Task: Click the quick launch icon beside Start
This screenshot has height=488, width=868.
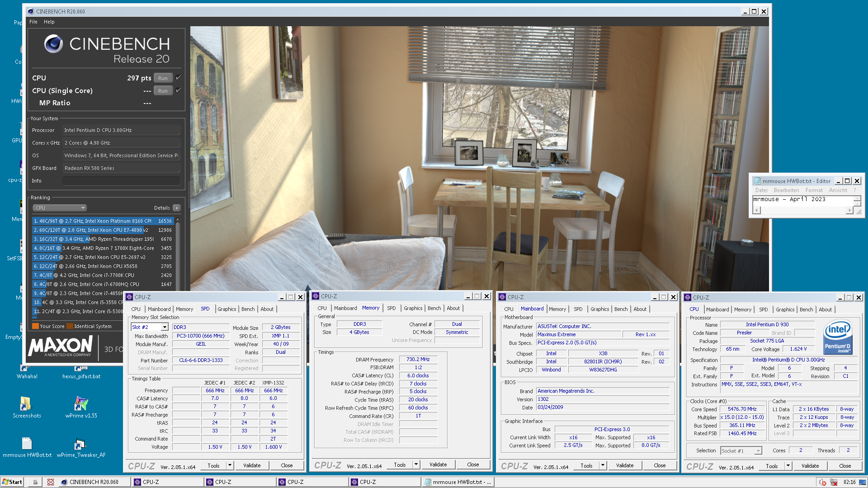Action: pos(35,482)
